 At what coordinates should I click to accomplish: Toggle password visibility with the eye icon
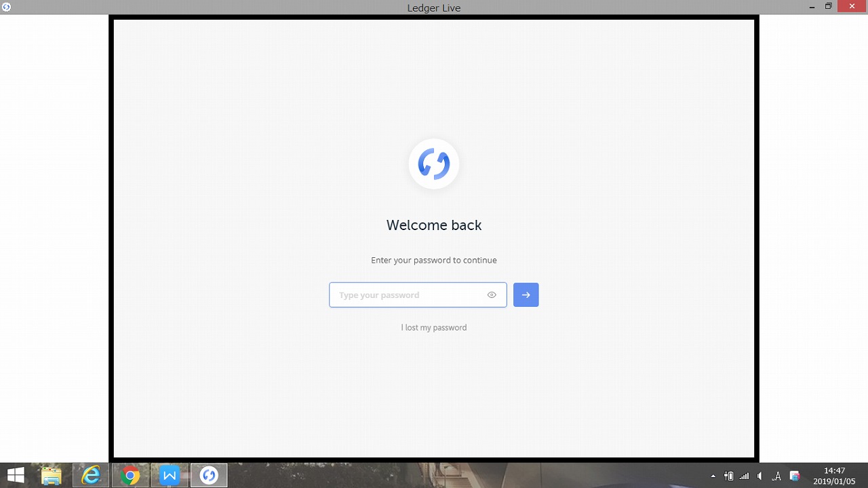(x=492, y=295)
